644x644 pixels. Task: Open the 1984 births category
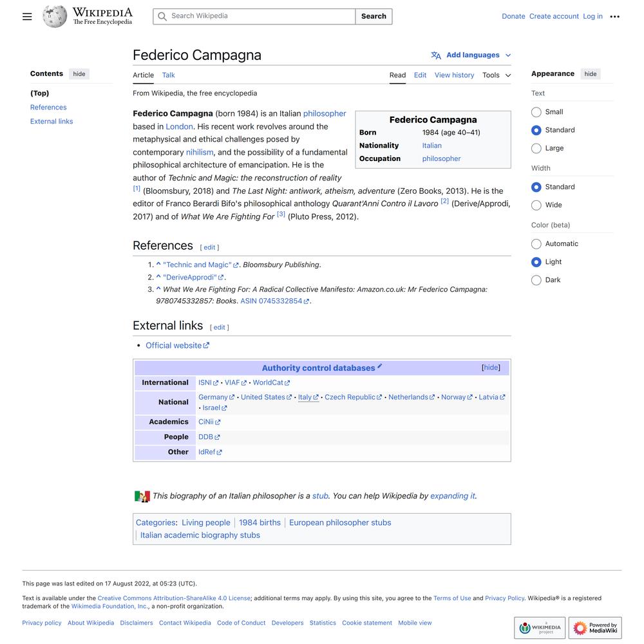(x=260, y=523)
